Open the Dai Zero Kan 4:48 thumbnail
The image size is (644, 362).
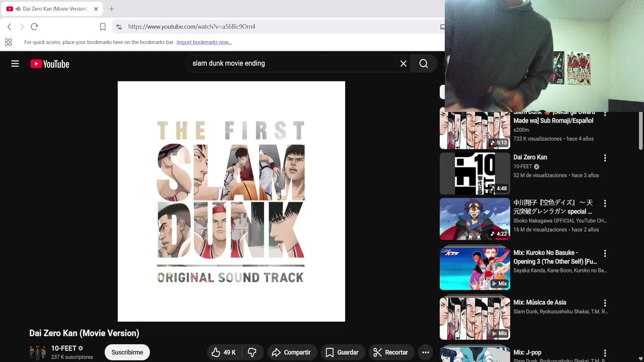coord(475,173)
